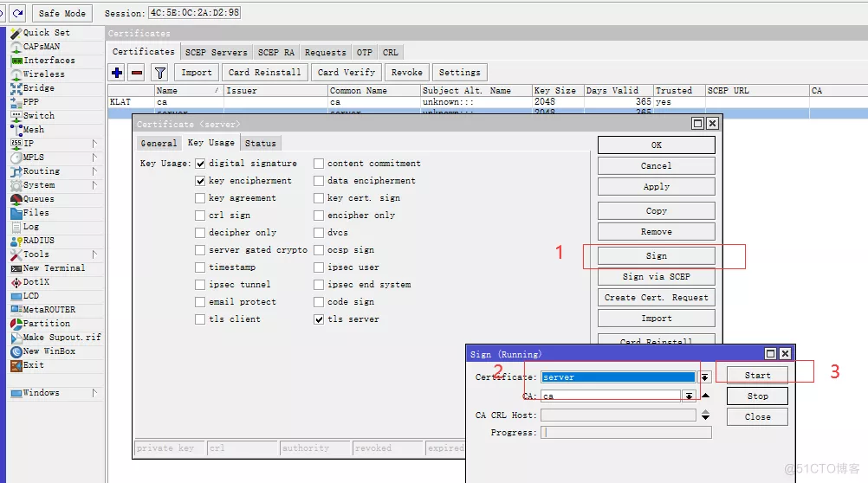Click the Progress bar in Sign dialog
Screen dimensions: 868x483
tap(625, 433)
